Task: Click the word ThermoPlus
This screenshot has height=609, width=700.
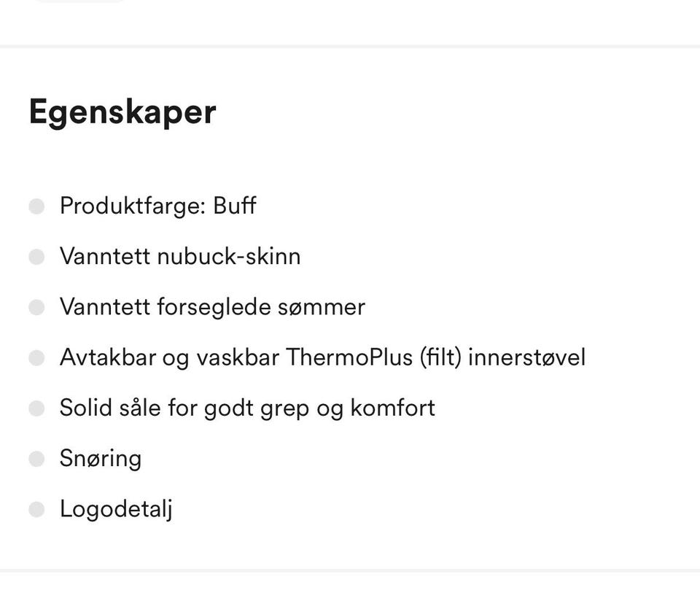Action: coord(349,357)
